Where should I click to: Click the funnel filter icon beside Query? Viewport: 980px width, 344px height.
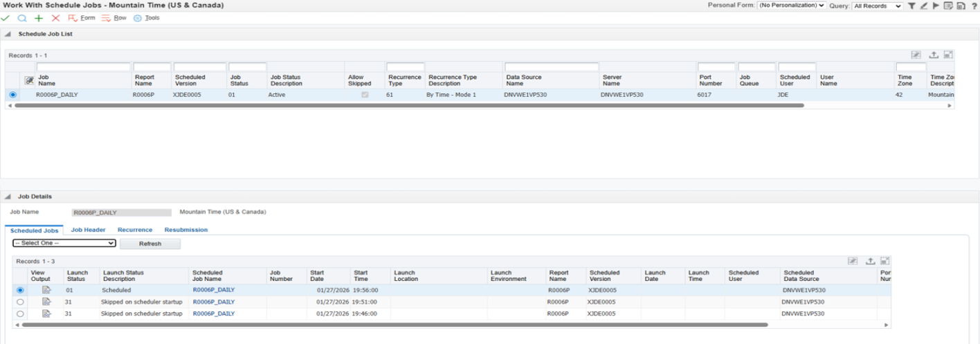pyautogui.click(x=912, y=6)
